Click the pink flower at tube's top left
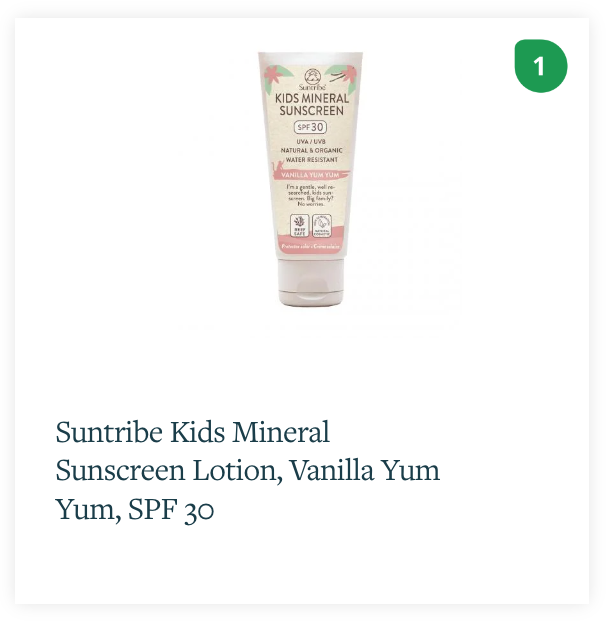 click(x=274, y=75)
